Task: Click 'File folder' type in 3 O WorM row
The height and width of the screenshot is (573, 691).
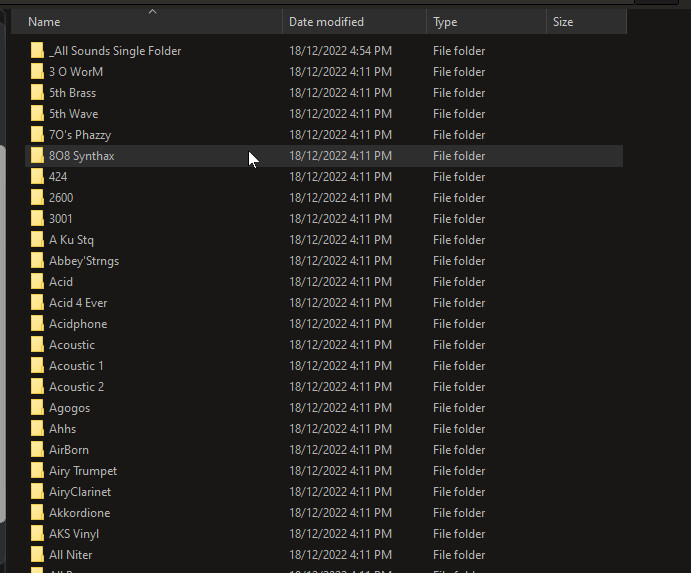Action: pyautogui.click(x=459, y=72)
